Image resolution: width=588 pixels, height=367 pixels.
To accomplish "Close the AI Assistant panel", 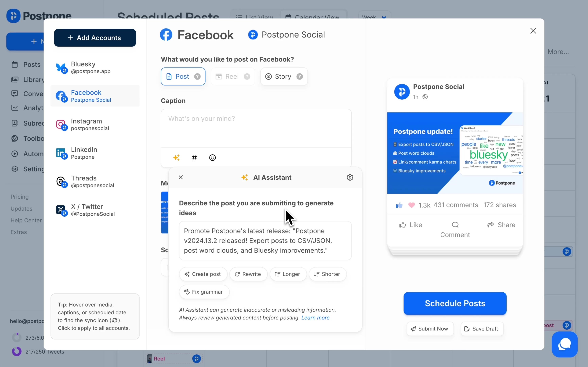I will (181, 177).
